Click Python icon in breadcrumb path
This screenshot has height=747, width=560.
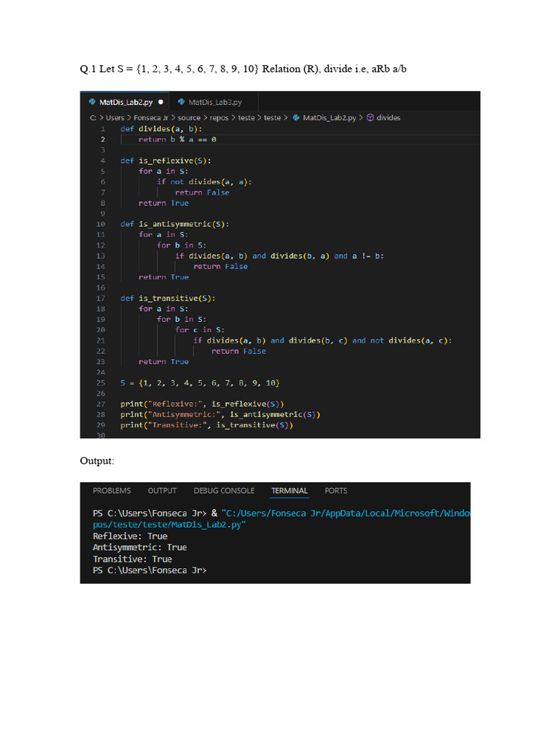pyautogui.click(x=296, y=117)
